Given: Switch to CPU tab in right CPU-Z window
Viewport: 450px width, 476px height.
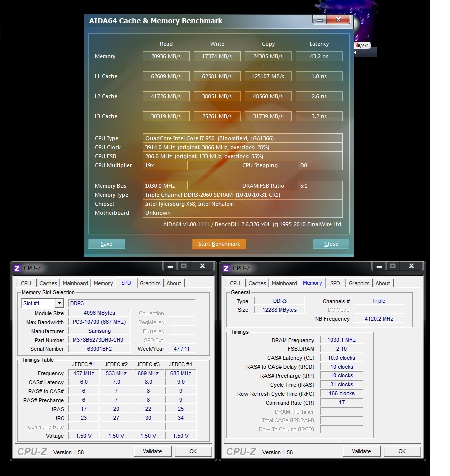Looking at the screenshot, I should tap(235, 283).
